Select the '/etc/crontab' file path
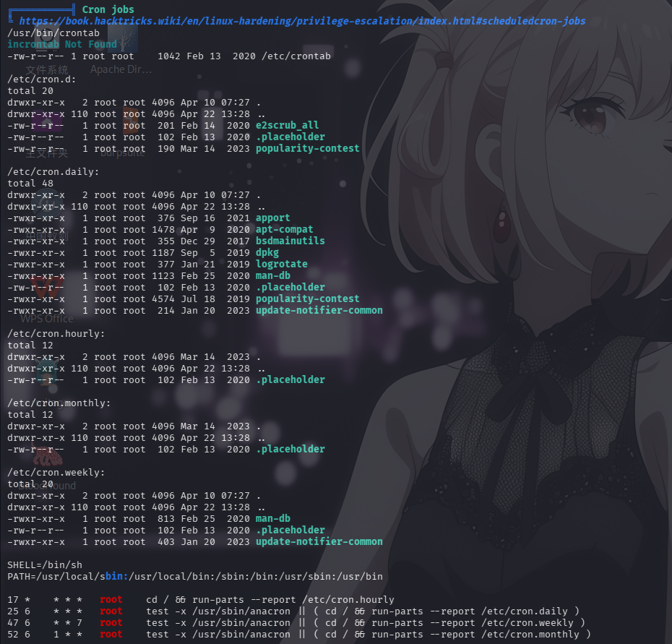Image resolution: width=672 pixels, height=644 pixels. click(296, 56)
